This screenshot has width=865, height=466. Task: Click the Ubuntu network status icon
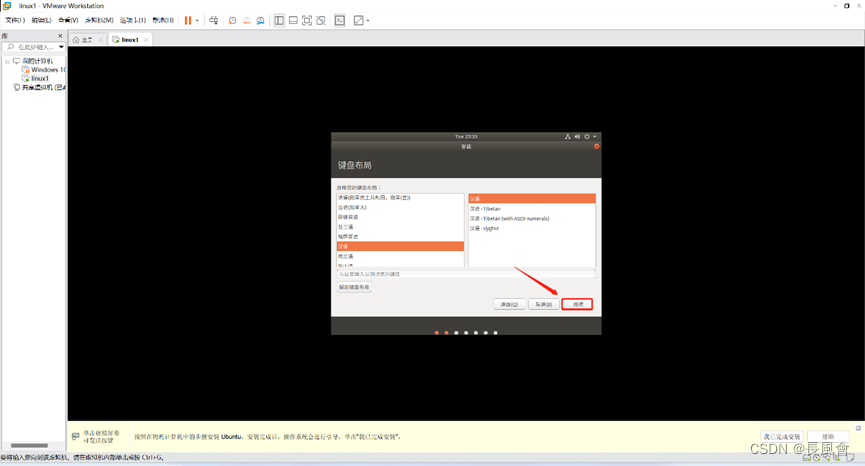[568, 137]
